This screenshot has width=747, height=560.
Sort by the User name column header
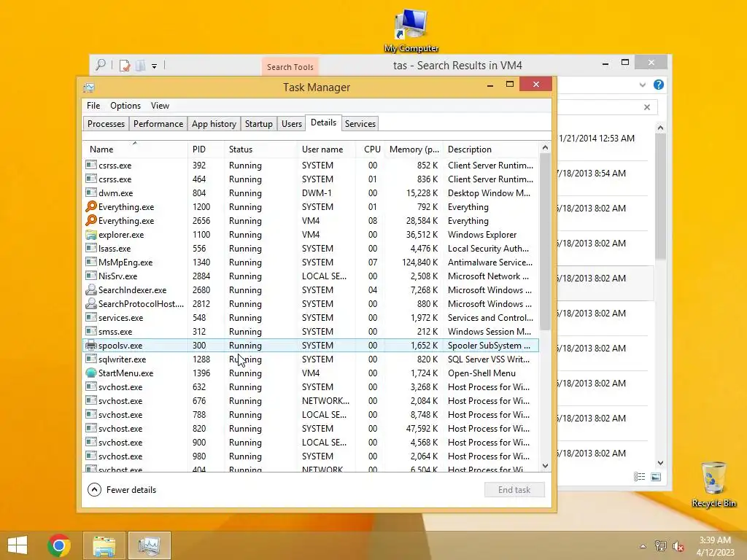tap(327, 149)
